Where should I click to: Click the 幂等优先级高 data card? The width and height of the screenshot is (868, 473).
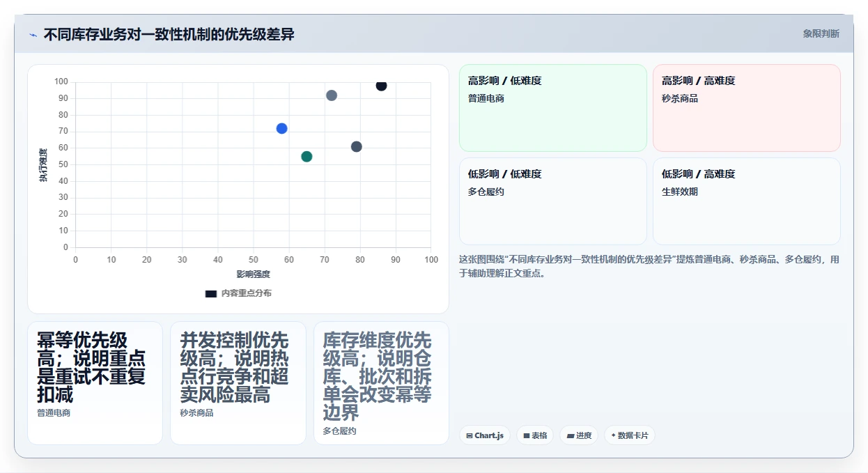pos(95,383)
